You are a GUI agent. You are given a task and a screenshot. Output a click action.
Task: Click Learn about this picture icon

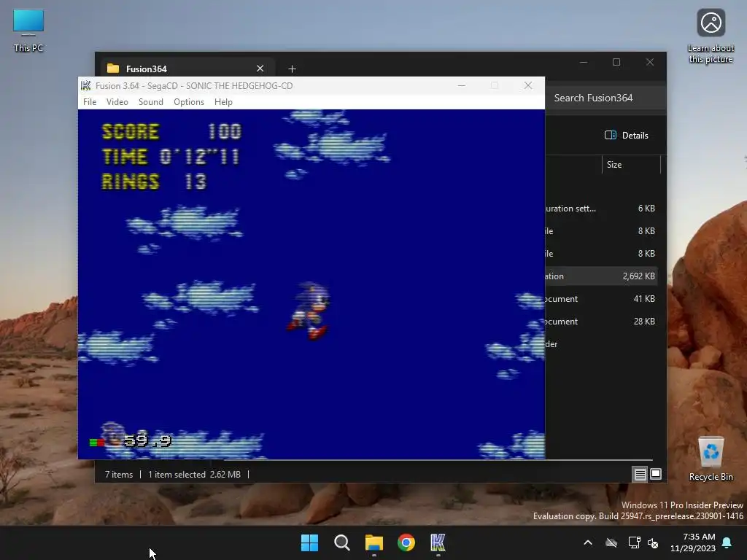coord(711,36)
